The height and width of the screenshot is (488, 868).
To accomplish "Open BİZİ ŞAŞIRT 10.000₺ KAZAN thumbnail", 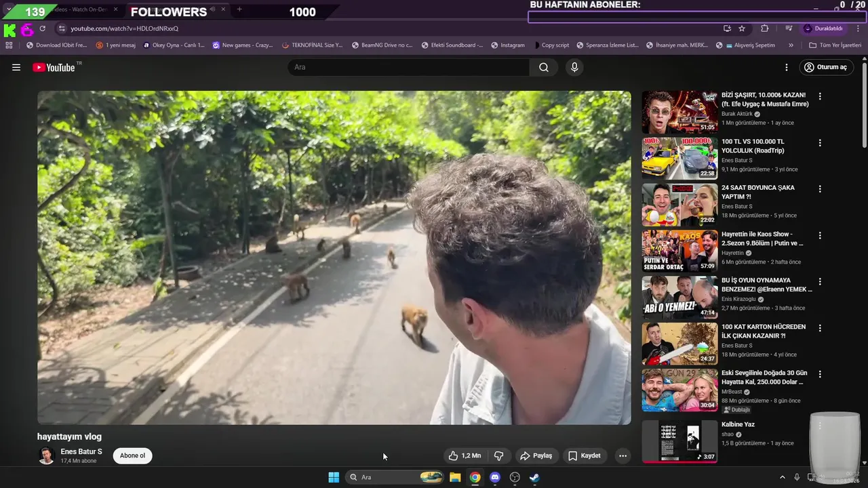I will click(679, 112).
